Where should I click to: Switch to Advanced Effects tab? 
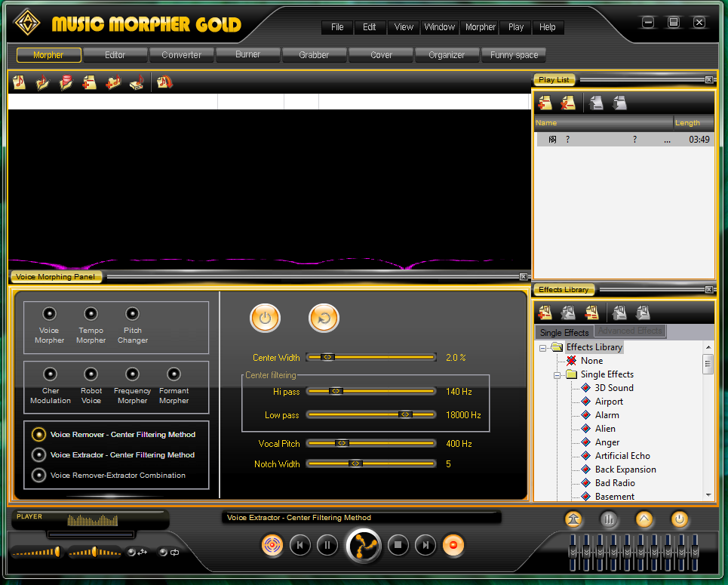[x=630, y=331]
